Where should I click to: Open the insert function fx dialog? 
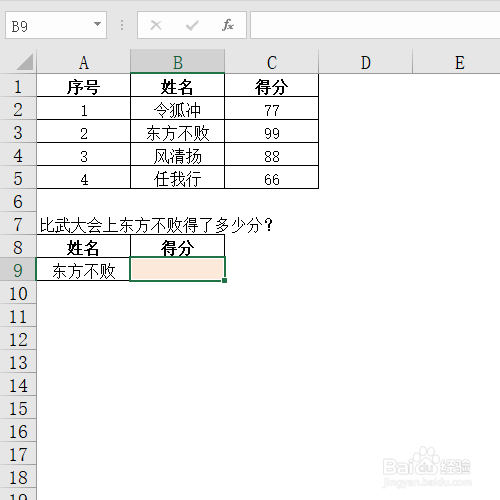[x=228, y=25]
